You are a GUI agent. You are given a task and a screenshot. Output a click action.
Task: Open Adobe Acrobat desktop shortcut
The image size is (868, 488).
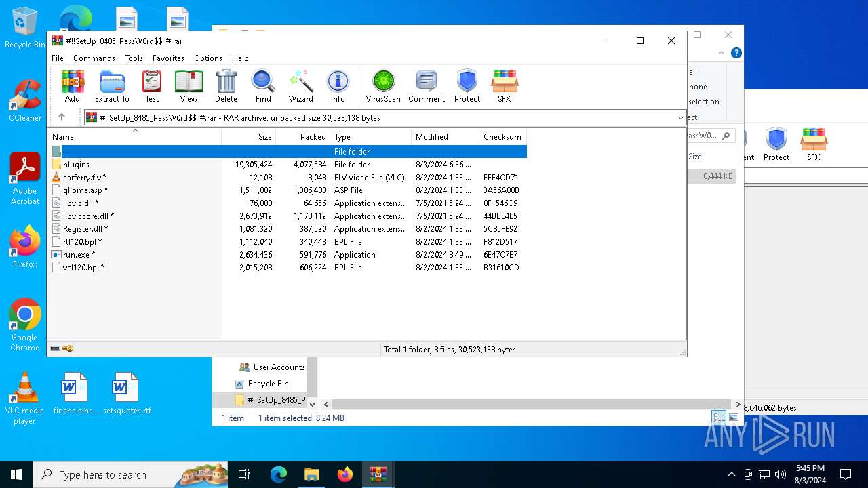pos(25,178)
